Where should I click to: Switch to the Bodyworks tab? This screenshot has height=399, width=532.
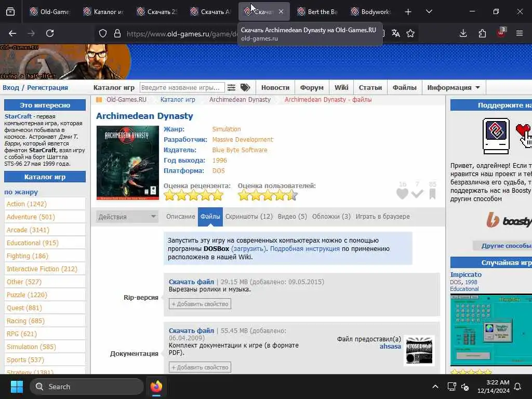(x=371, y=12)
